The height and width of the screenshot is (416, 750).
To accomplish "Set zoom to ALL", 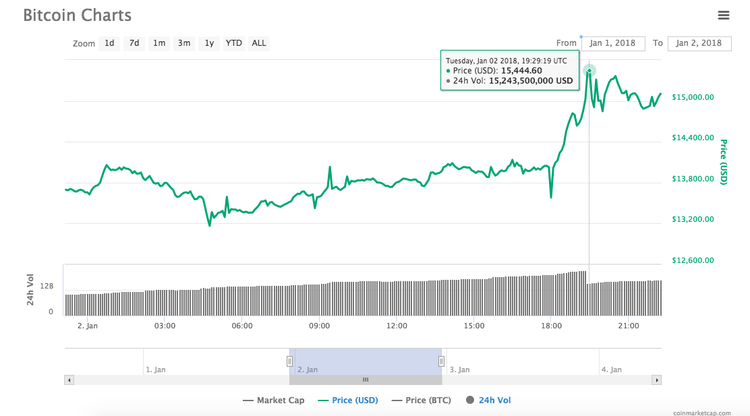I will tap(259, 43).
